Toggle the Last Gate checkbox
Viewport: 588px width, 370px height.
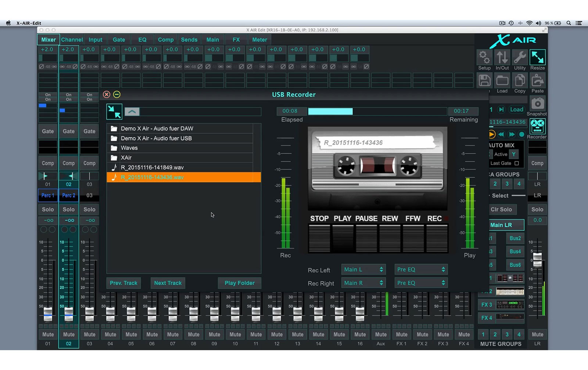pyautogui.click(x=517, y=163)
